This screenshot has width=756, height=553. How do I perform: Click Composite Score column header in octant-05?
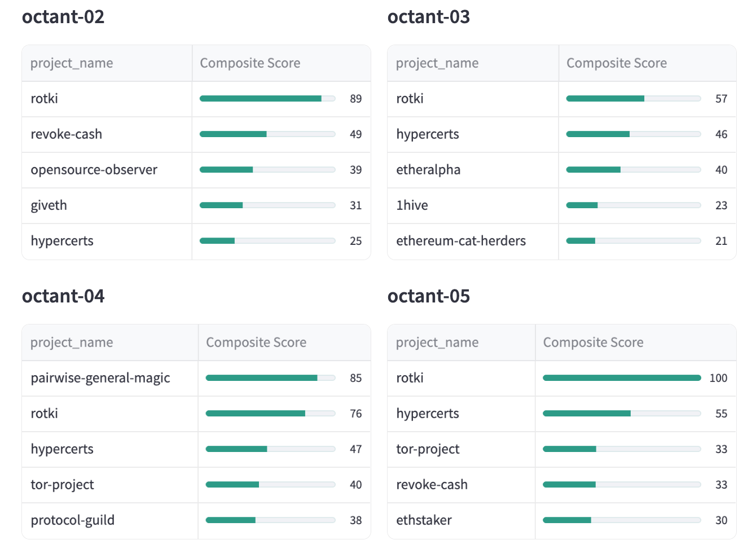[593, 343]
